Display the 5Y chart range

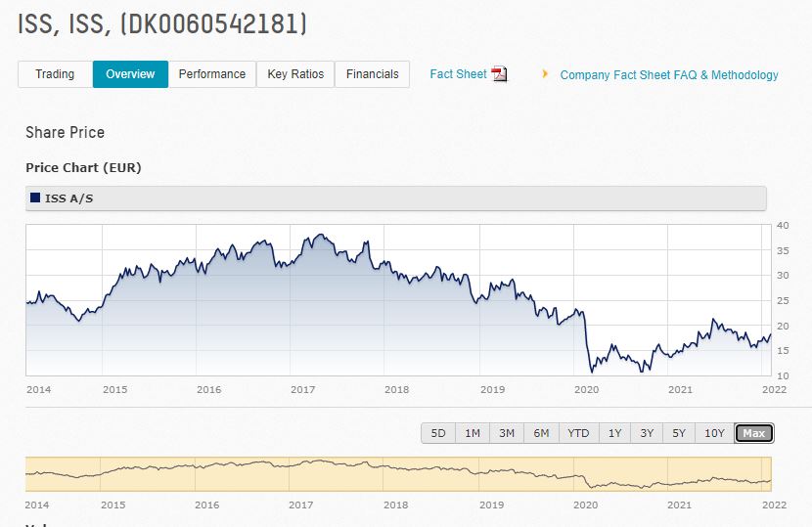679,433
